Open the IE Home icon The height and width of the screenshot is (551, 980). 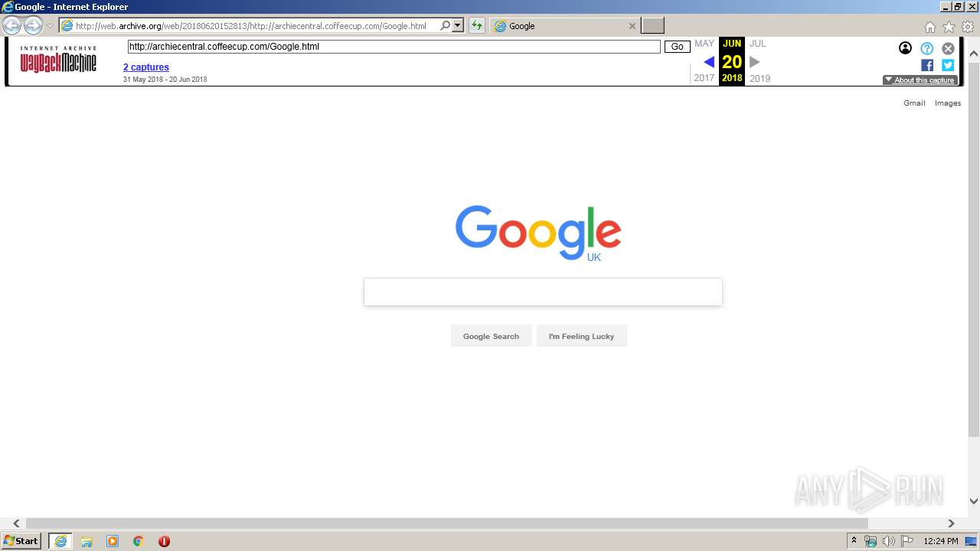(929, 27)
